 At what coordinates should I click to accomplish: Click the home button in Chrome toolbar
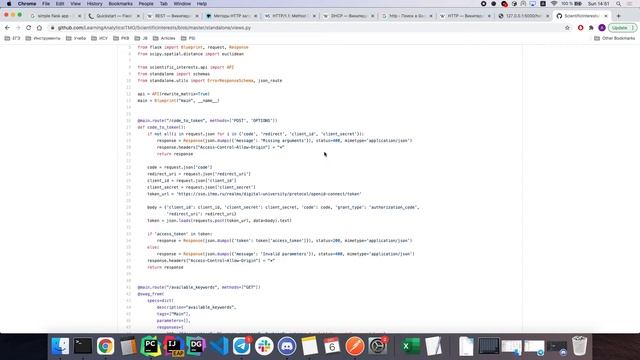[x=39, y=28]
